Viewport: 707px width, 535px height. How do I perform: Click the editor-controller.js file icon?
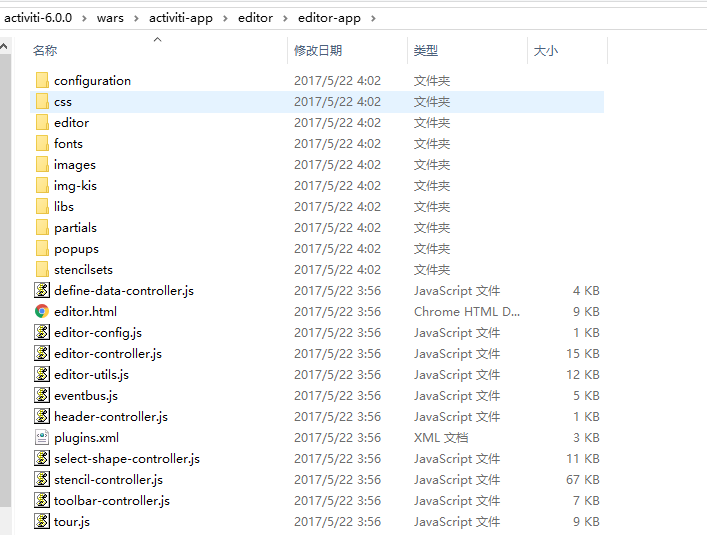42,353
